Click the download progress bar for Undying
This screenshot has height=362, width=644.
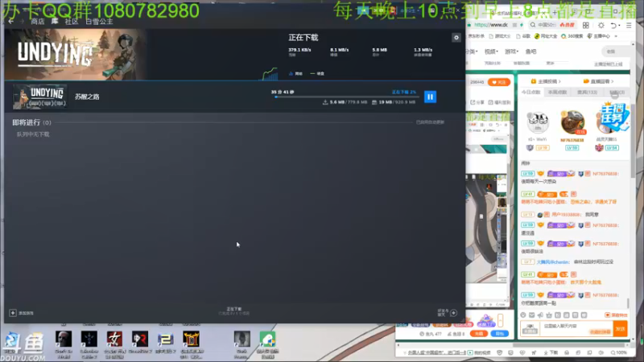pyautogui.click(x=346, y=97)
